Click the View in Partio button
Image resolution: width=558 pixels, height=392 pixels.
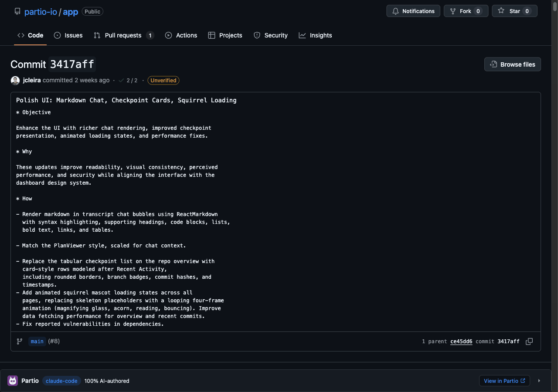click(504, 381)
